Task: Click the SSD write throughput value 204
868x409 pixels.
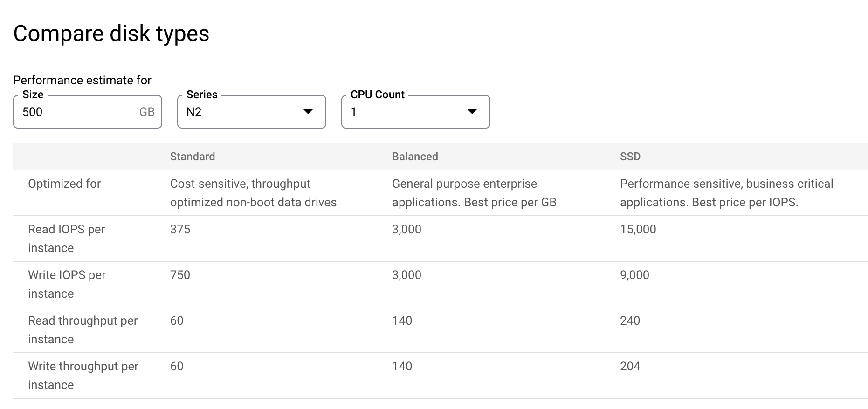Action: coord(630,367)
